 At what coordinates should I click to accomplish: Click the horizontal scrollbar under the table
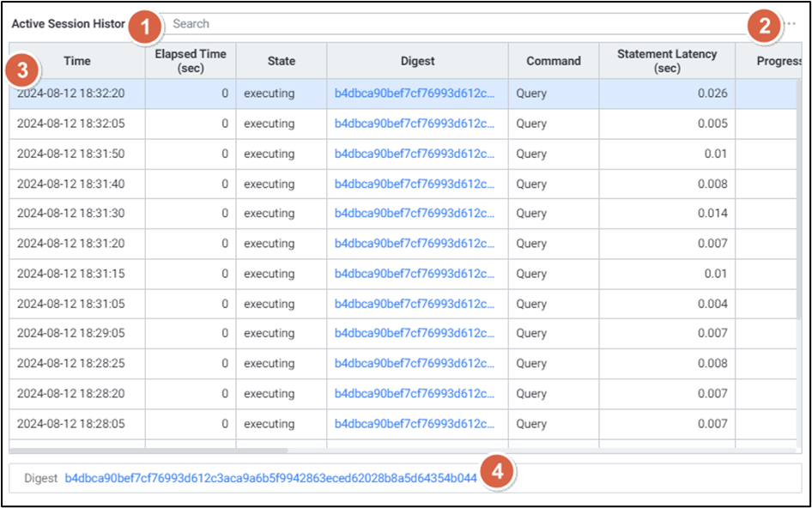pos(150,450)
